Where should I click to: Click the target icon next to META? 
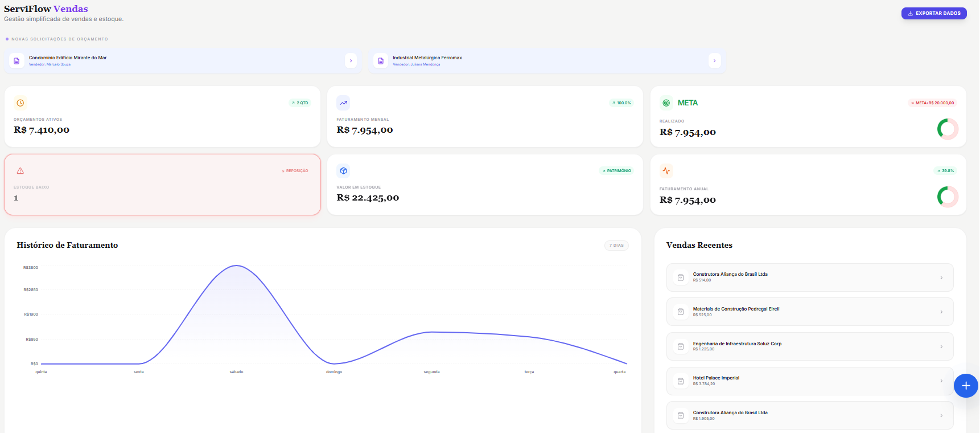[x=666, y=103]
